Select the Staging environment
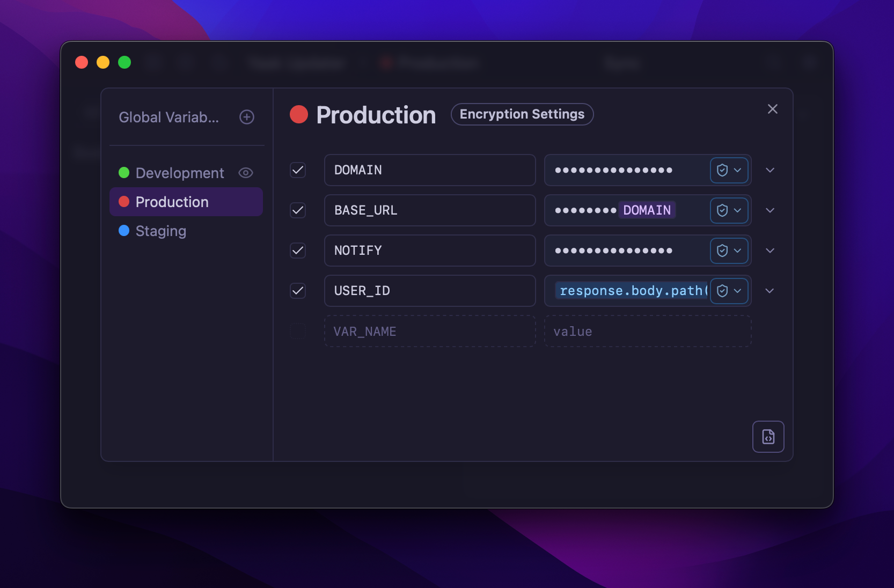 [161, 231]
